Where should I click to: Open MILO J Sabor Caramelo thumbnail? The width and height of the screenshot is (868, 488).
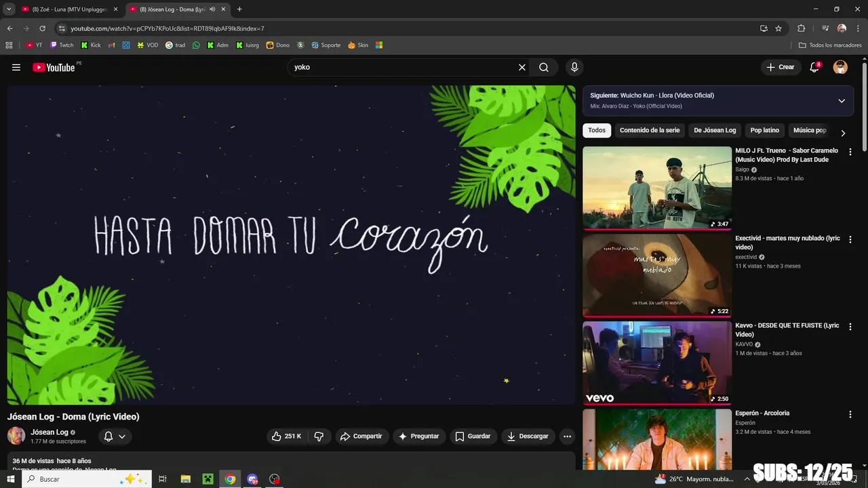(x=657, y=188)
